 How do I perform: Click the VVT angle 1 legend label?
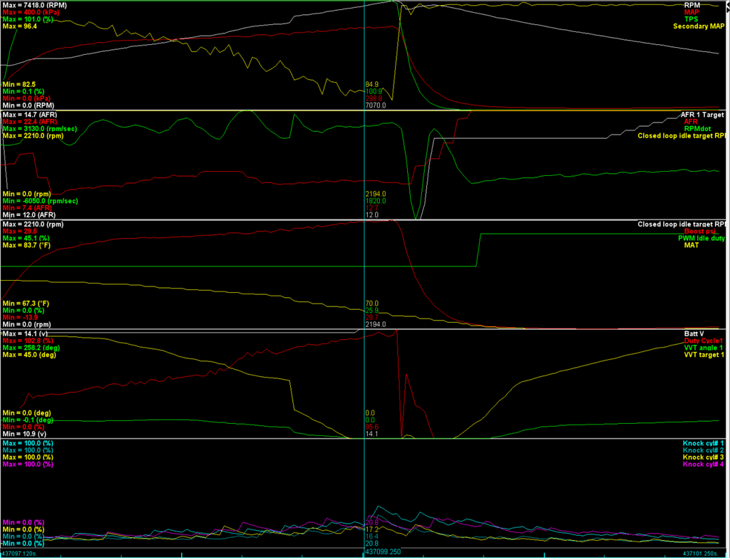coord(704,348)
